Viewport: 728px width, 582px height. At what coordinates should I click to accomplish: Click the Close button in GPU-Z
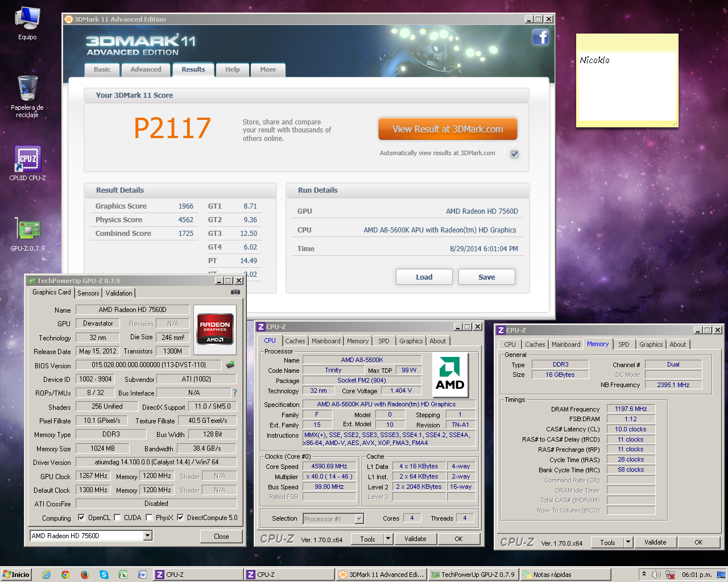point(221,536)
